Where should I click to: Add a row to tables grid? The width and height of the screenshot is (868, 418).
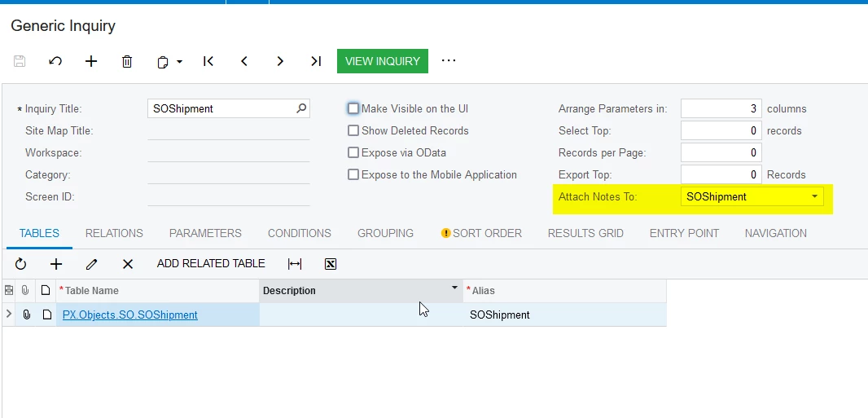(x=56, y=264)
